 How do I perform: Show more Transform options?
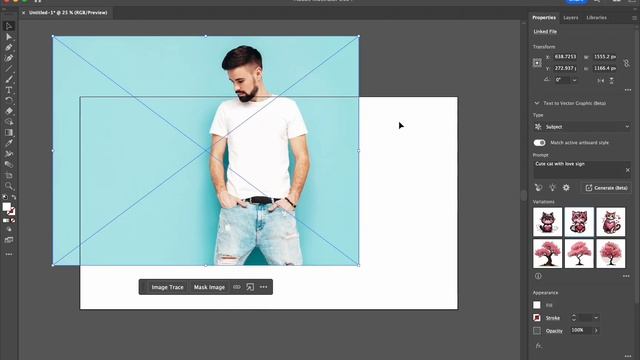coord(628,90)
